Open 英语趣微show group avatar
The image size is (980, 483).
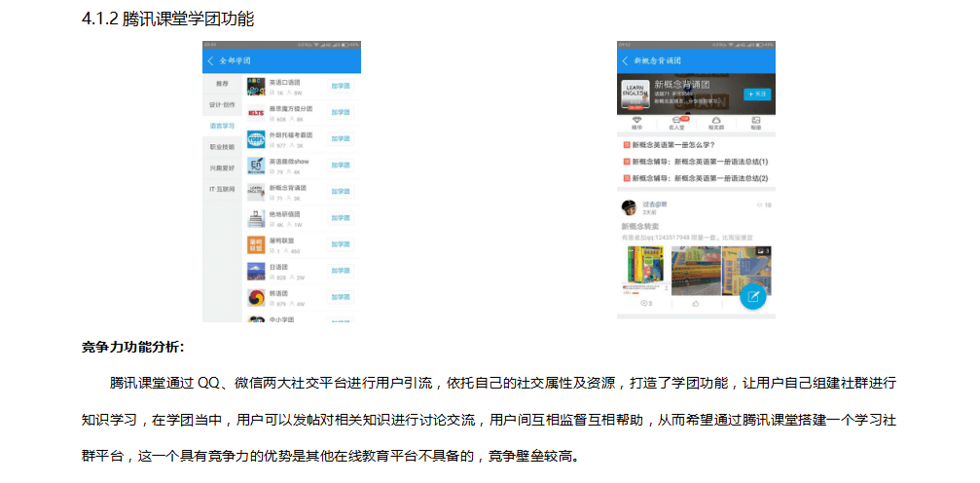(256, 166)
